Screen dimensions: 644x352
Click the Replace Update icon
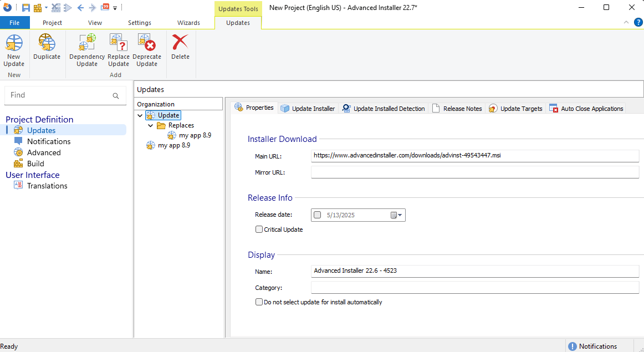point(119,50)
